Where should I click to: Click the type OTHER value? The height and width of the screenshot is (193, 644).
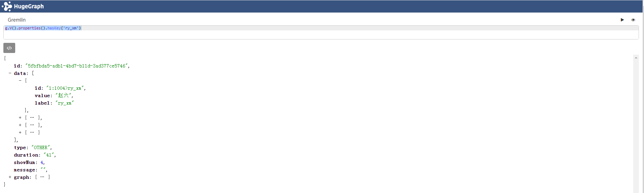(41, 147)
